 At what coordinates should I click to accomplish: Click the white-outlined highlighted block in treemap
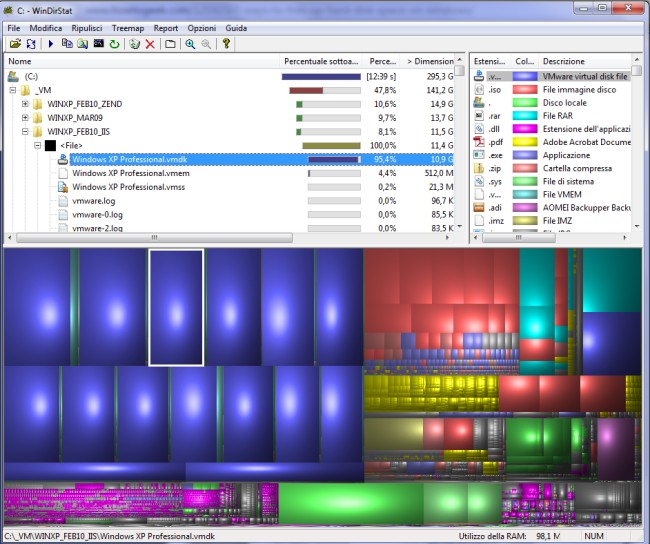click(x=176, y=307)
